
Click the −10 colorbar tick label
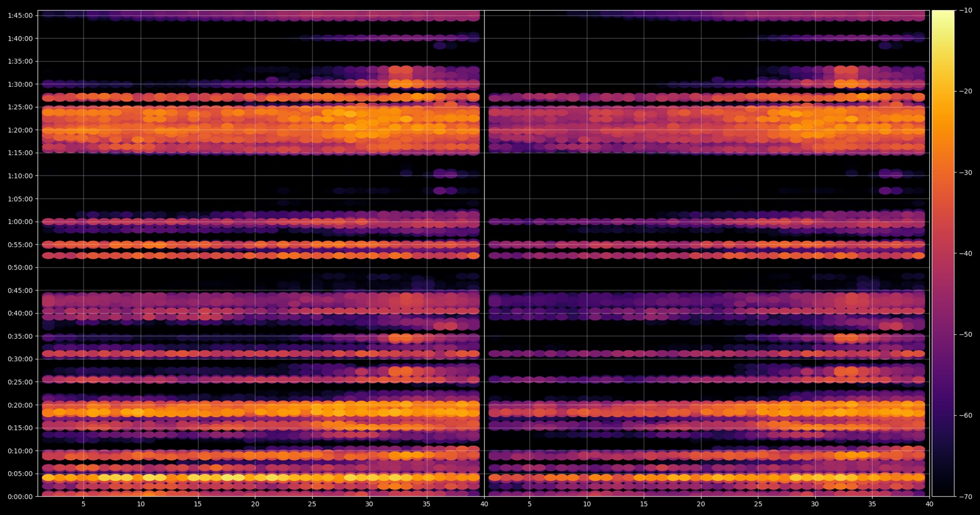[966, 10]
